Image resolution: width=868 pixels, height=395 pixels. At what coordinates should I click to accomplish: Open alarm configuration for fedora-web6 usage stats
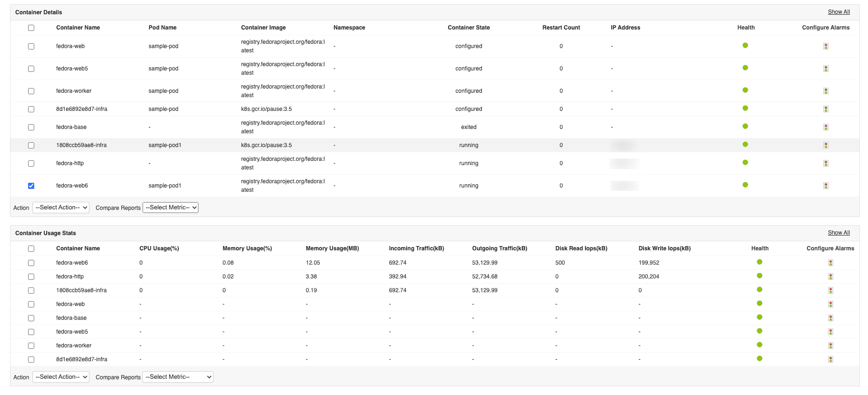(830, 263)
